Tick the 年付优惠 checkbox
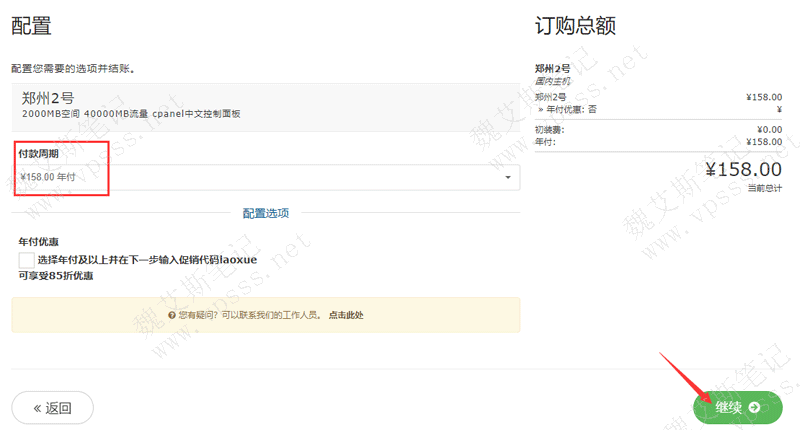The image size is (800, 430). [26, 259]
